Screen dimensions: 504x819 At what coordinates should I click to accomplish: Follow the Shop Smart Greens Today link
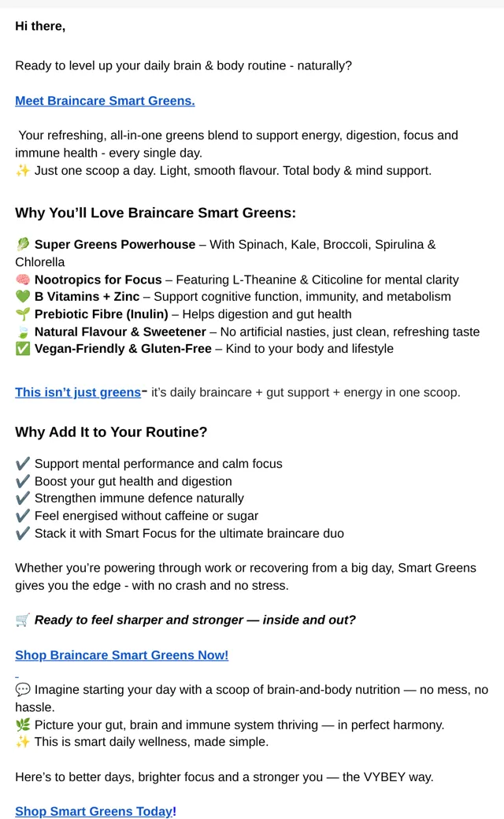pos(94,811)
